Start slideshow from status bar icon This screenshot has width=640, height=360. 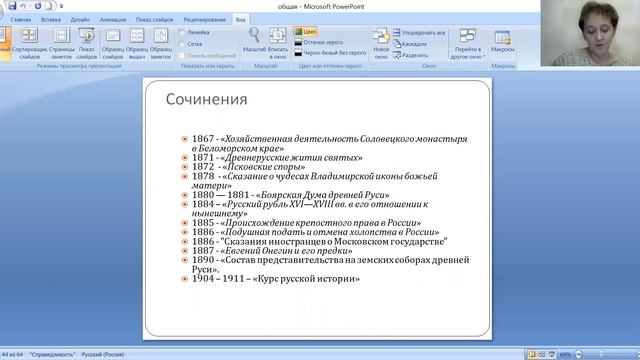(552, 355)
